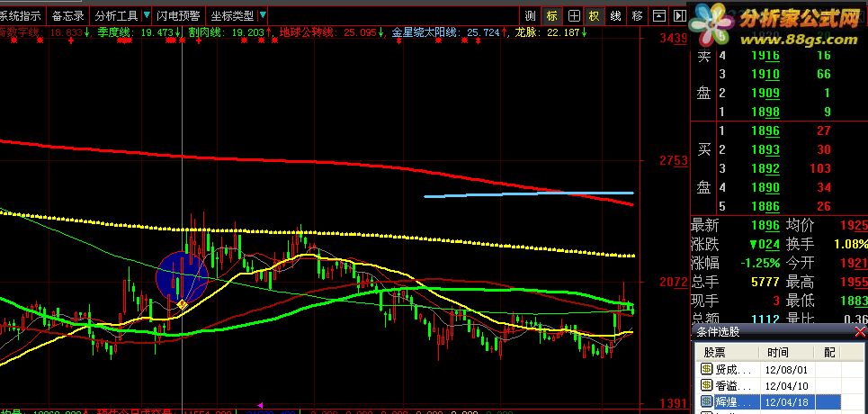Click buy level 2 price 1893
Viewport: 868px width, 414px height.
pos(765,149)
